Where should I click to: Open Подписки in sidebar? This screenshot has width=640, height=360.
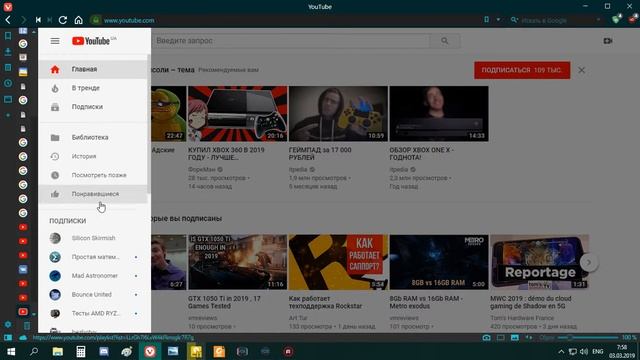[93, 107]
